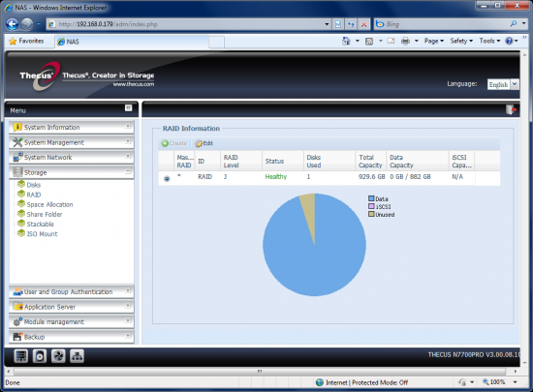
Task: Select the RAID row radio button
Action: pyautogui.click(x=167, y=178)
